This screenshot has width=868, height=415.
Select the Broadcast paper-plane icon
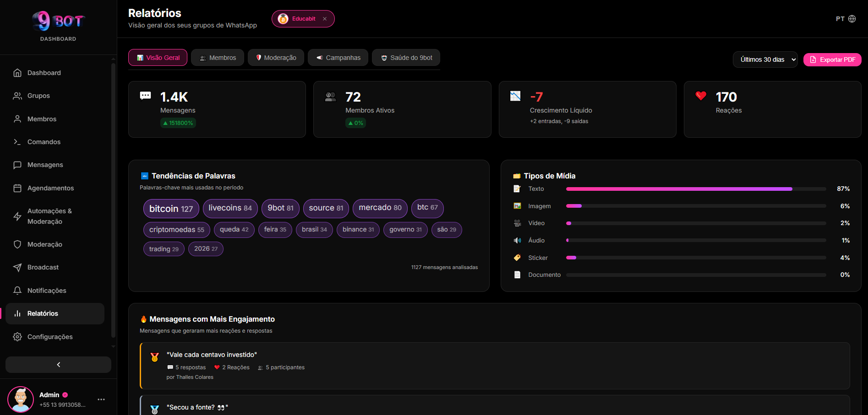click(x=17, y=267)
